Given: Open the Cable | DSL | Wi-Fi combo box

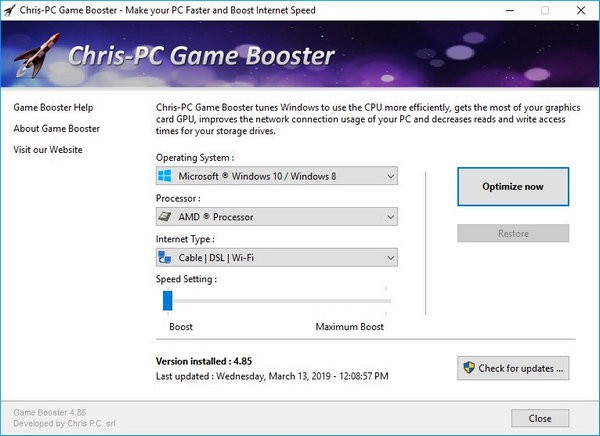Looking at the screenshot, I should [x=277, y=257].
